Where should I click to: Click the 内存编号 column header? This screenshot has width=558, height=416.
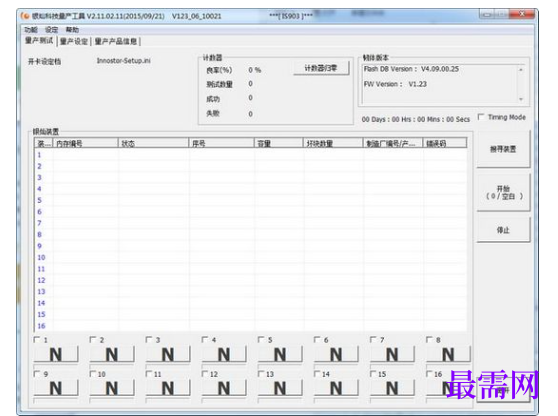pos(85,143)
